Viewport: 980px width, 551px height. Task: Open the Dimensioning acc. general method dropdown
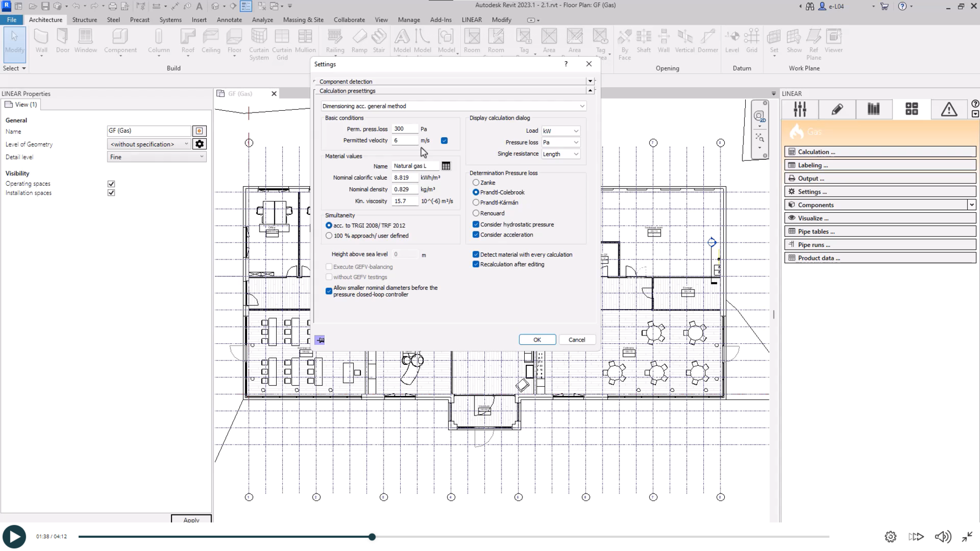[453, 106]
